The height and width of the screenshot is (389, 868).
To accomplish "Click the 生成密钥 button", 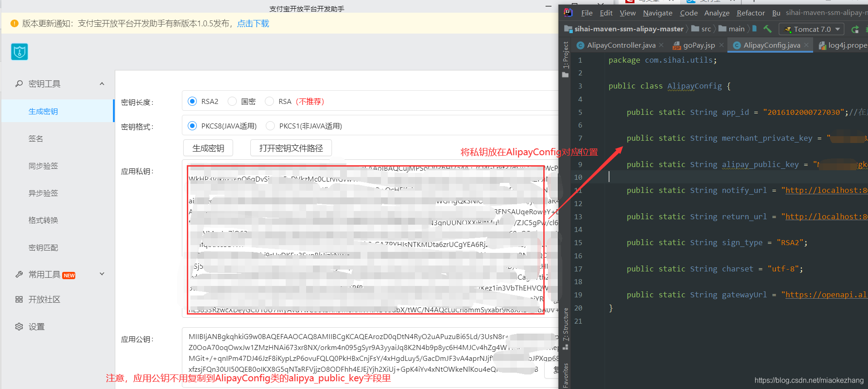I will coord(208,148).
